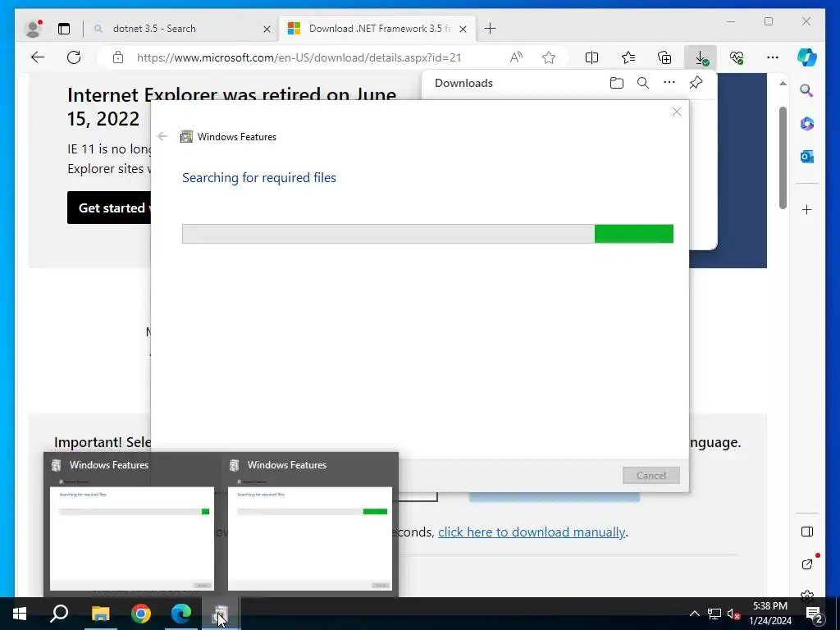The image size is (840, 630).
Task: Open Edge Settings and more menu
Action: pos(772,57)
